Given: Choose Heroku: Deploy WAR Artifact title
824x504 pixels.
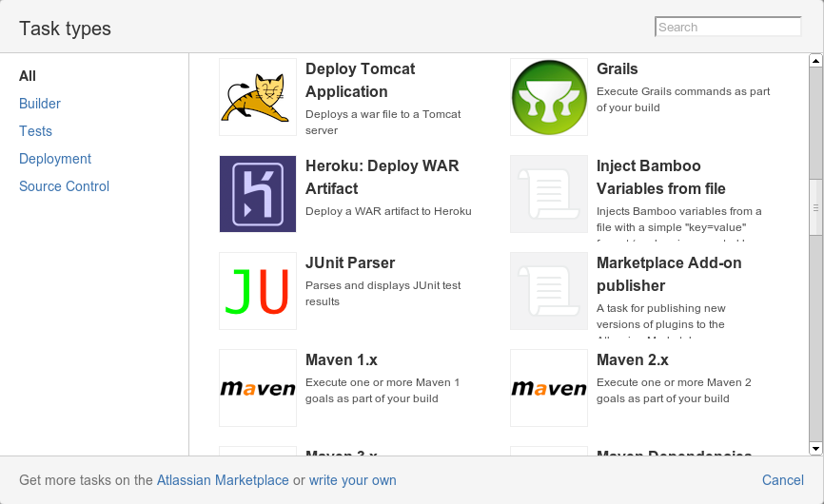Looking at the screenshot, I should point(383,177).
